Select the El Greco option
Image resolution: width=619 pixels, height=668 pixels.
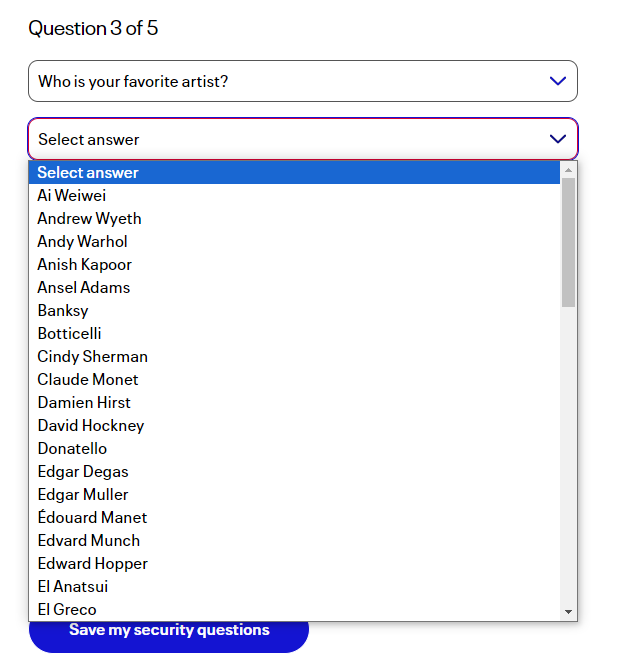[67, 610]
